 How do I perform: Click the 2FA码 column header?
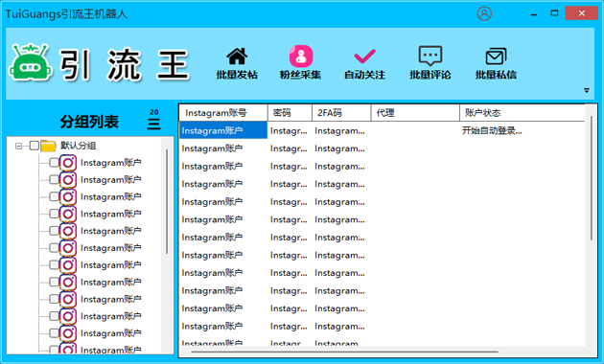(x=341, y=113)
